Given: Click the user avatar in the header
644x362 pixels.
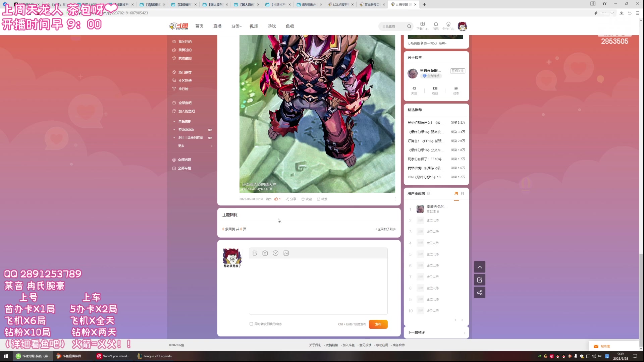Looking at the screenshot, I should click(x=462, y=26).
